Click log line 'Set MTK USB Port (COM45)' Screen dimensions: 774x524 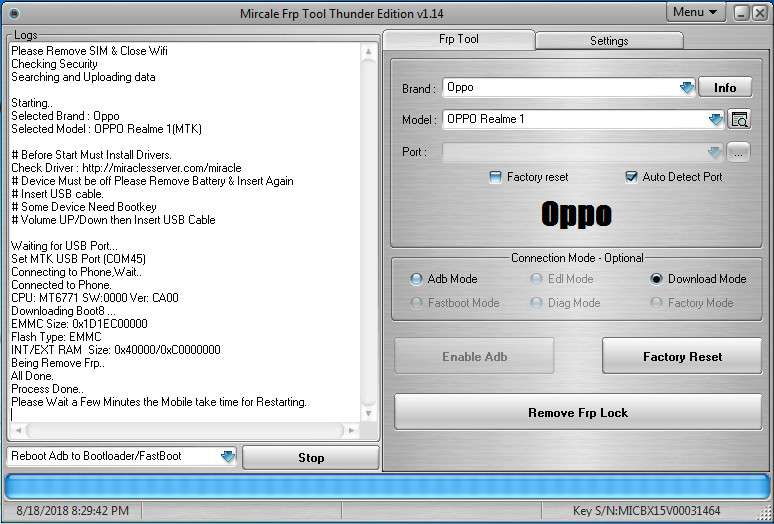pos(78,259)
